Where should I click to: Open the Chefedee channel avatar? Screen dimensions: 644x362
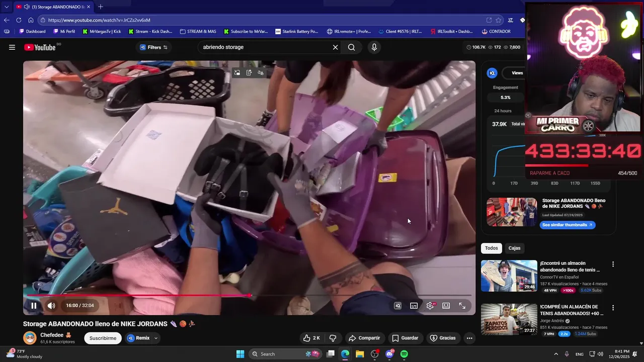tap(30, 338)
